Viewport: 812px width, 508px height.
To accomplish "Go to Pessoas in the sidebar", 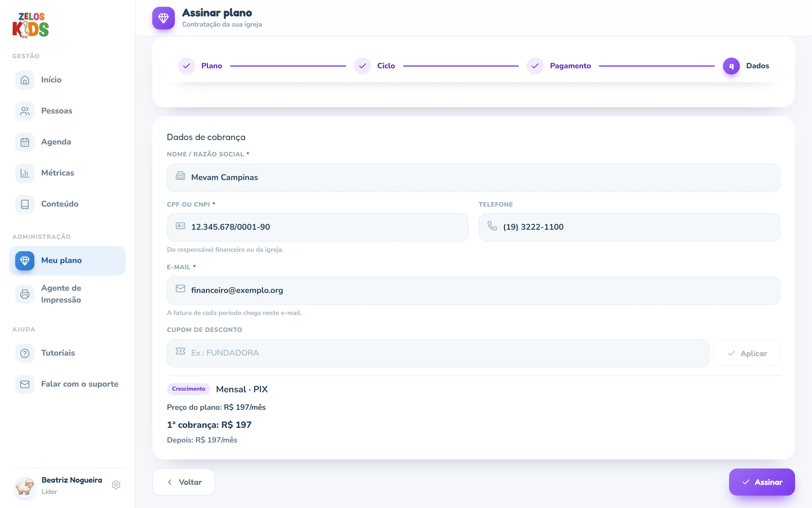I will 67,111.
